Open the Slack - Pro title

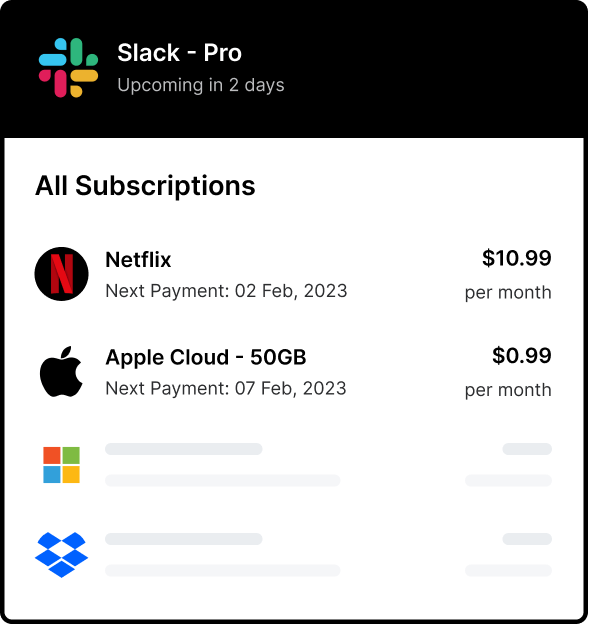(179, 53)
